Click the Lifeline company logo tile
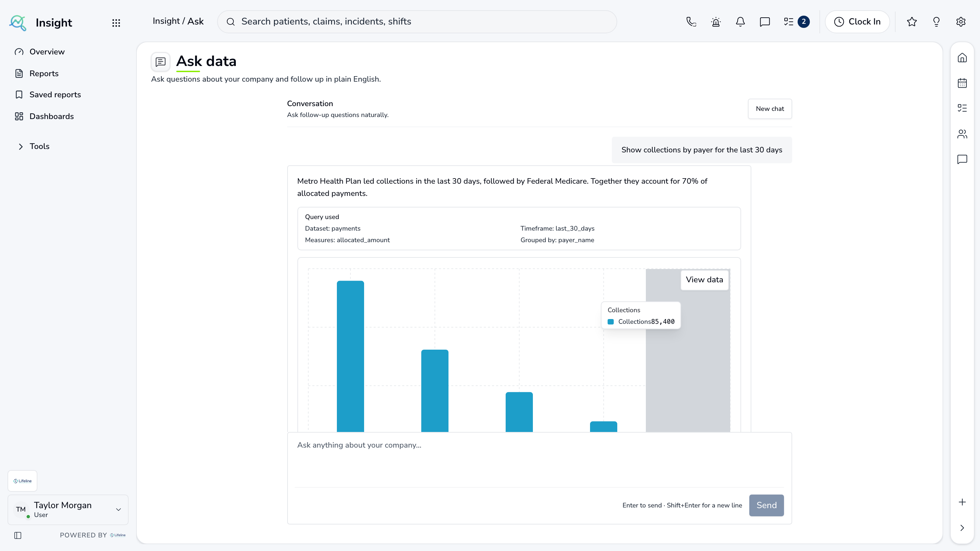This screenshot has width=980, height=551. 22,481
